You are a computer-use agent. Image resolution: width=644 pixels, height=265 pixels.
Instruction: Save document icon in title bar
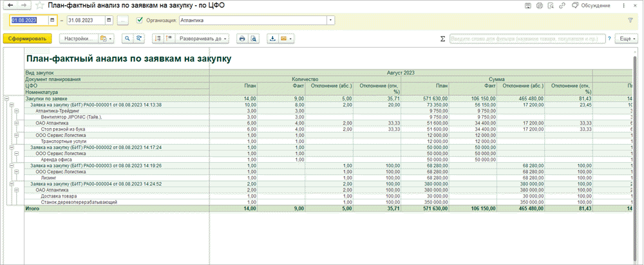click(x=529, y=5)
